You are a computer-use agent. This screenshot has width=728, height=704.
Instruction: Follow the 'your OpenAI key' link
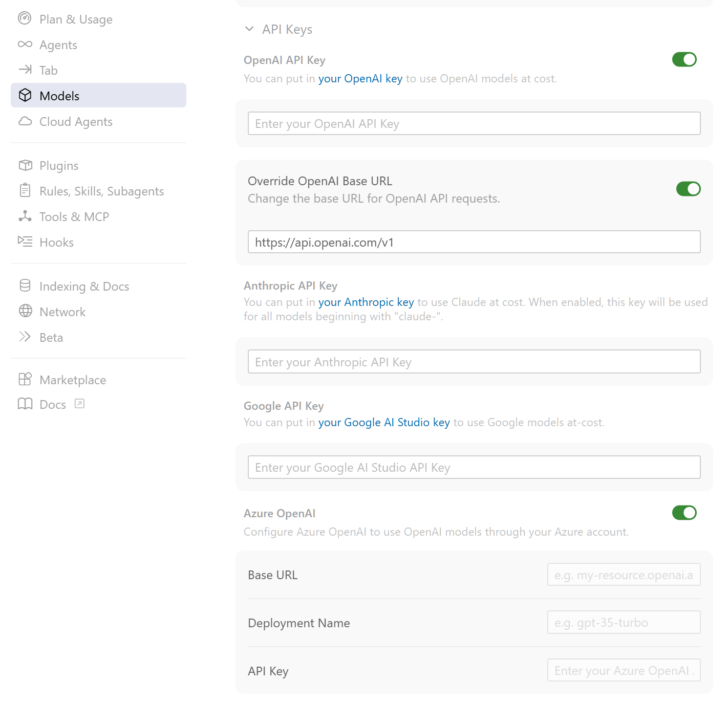tap(360, 78)
